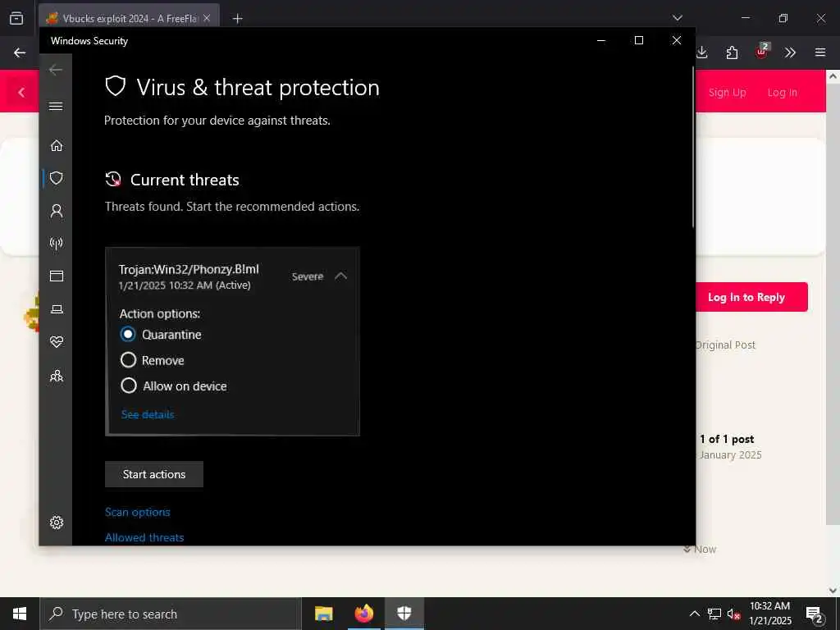Screen dimensions: 840x630
Task: Maximize the Windows Security window
Action: (x=638, y=40)
